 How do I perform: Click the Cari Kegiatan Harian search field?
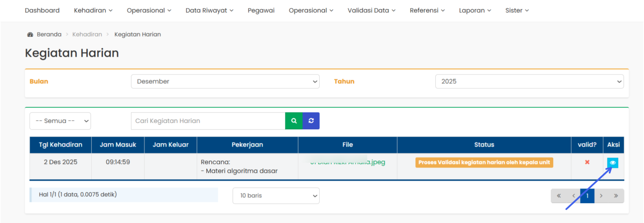208,121
